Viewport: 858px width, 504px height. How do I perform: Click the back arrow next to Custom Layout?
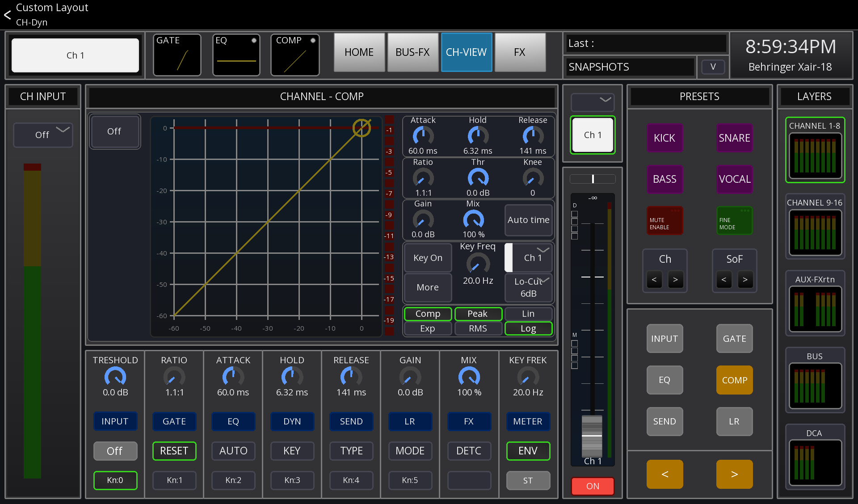click(8, 15)
